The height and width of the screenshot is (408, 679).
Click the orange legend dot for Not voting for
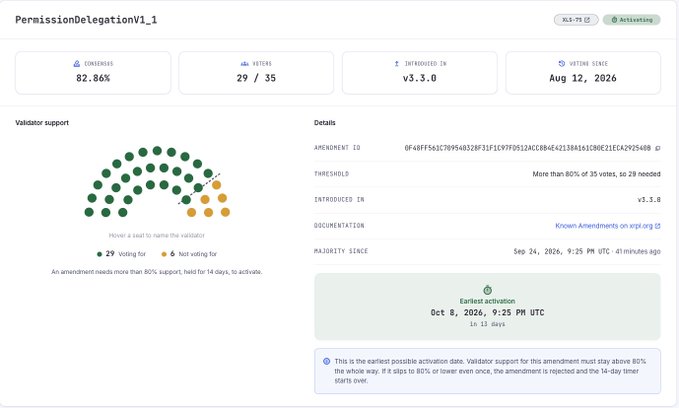tap(164, 254)
